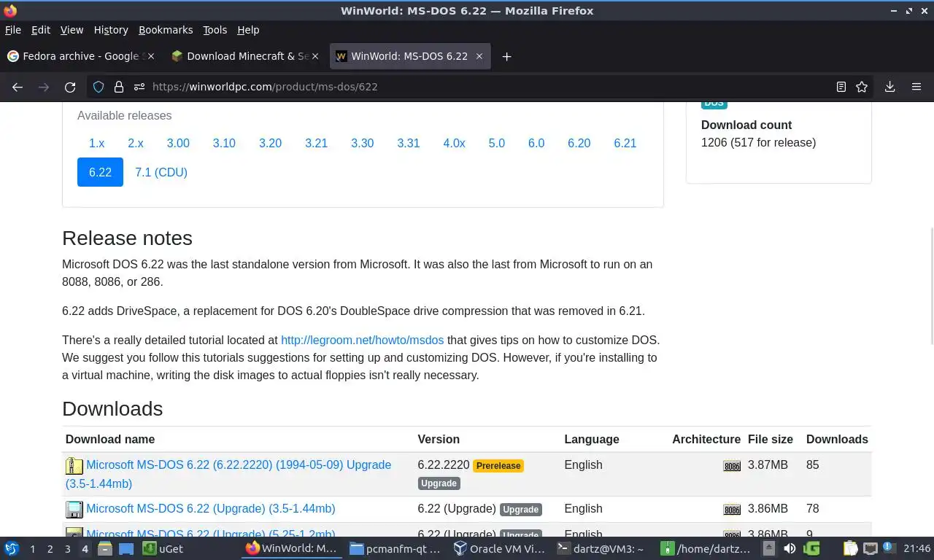Viewport: 934px width, 560px height.
Task: Switch to virtual desktop 2
Action: tap(50, 549)
